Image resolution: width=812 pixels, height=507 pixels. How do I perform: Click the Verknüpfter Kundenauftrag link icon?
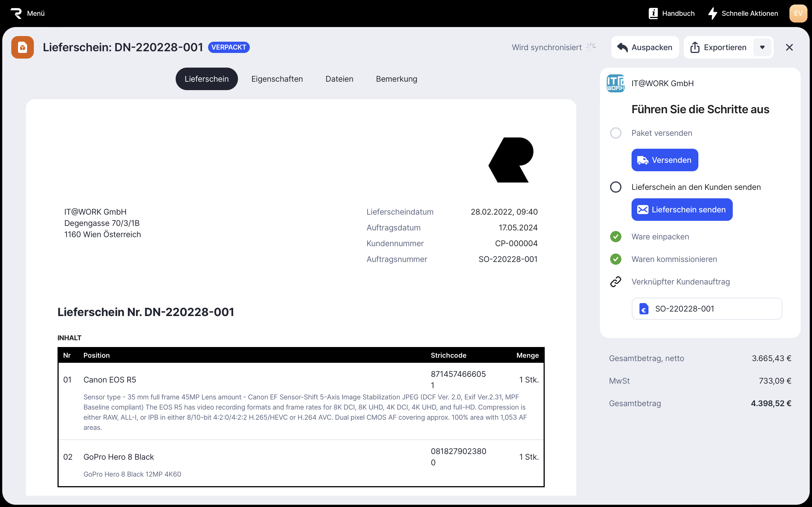click(x=615, y=282)
